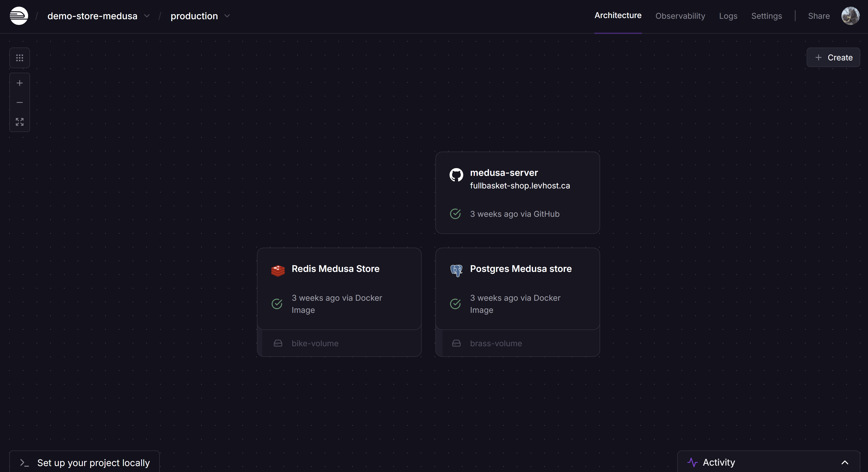Screen dimensions: 868x472
Task: Click the Postgres elephant icon
Action: point(456,270)
